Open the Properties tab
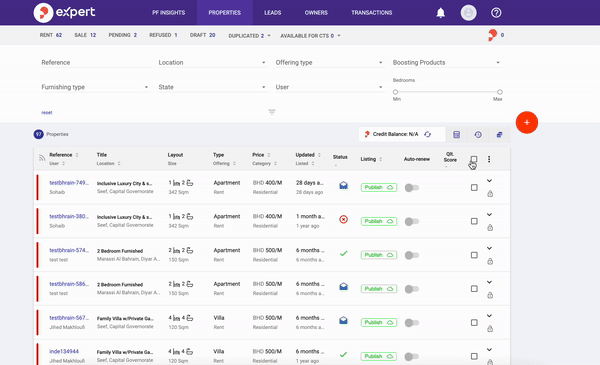This screenshot has height=365, width=600. tap(225, 13)
